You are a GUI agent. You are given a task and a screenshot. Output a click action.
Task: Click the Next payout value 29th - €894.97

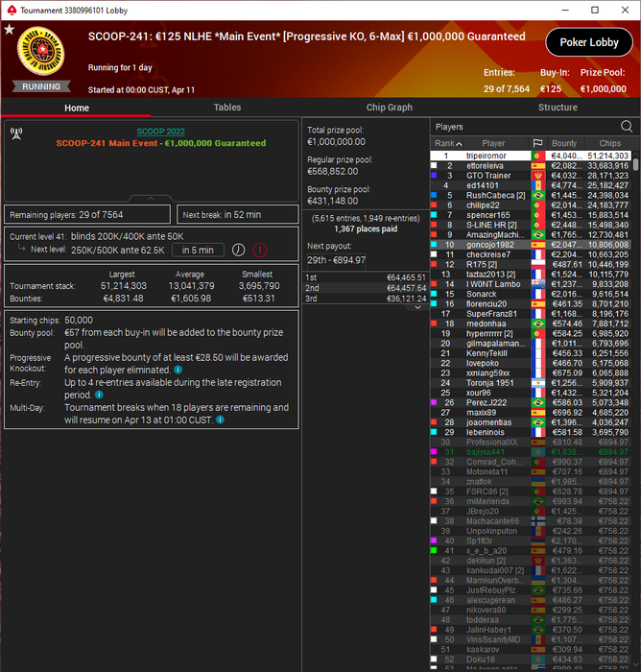337,260
